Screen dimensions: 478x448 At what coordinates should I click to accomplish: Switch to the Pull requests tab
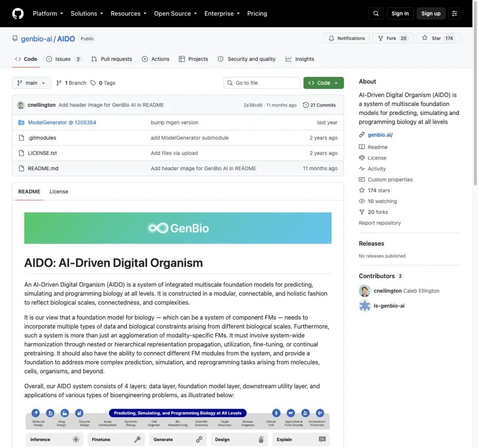[x=112, y=59]
